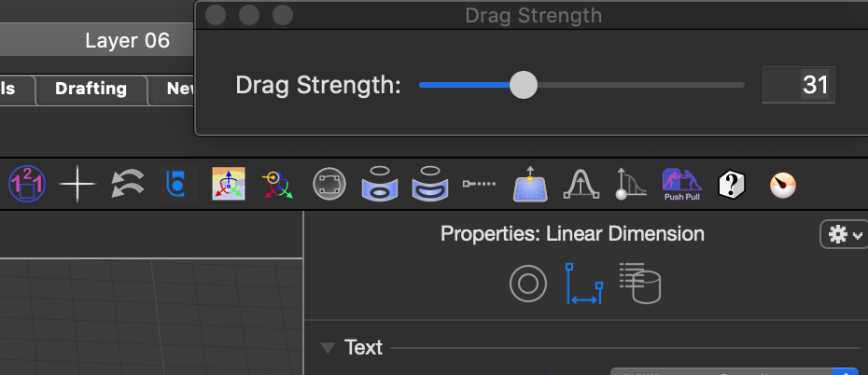The height and width of the screenshot is (375, 868).
Task: Select the blue dimension properties section
Action: pyautogui.click(x=583, y=284)
